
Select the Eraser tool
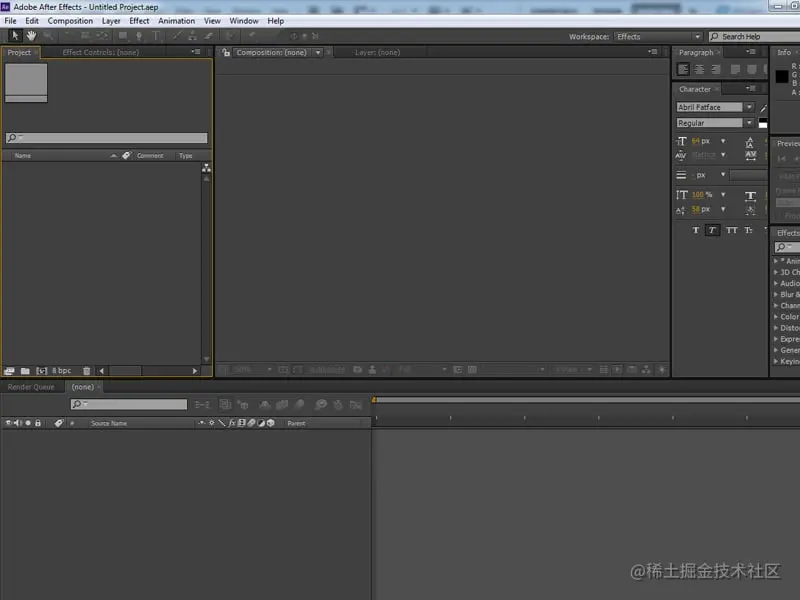point(208,36)
